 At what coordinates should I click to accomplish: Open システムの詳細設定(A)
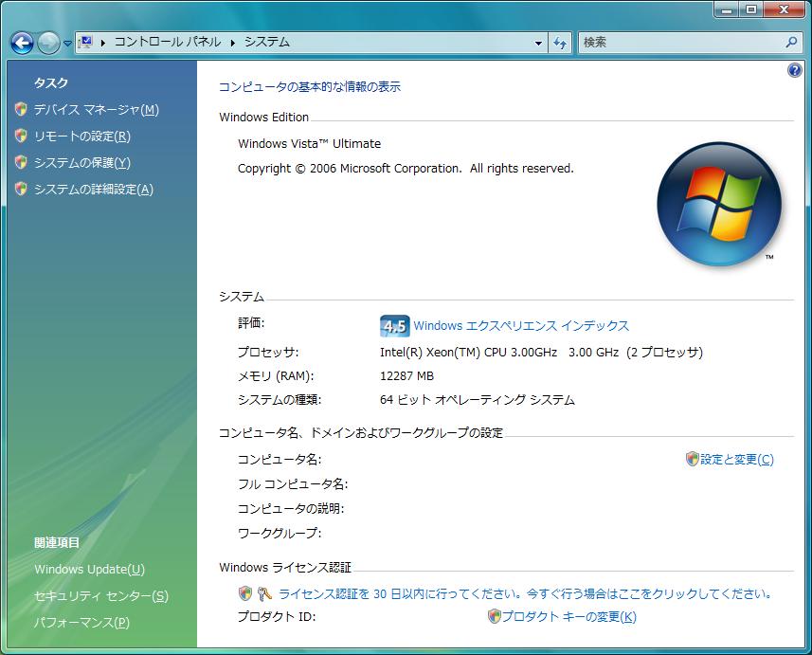click(x=94, y=190)
